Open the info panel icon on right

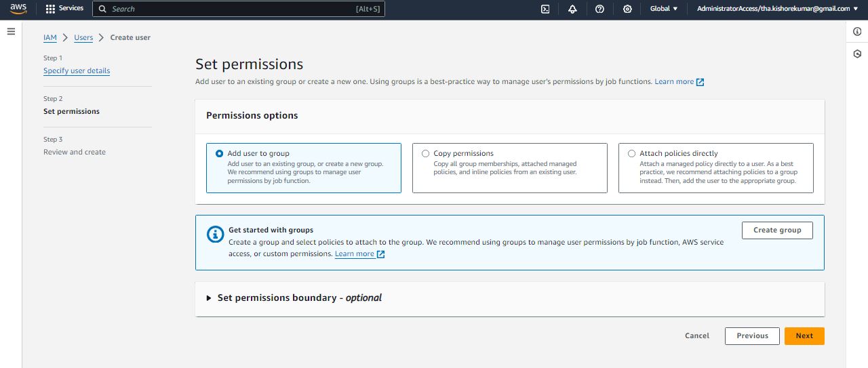857,32
